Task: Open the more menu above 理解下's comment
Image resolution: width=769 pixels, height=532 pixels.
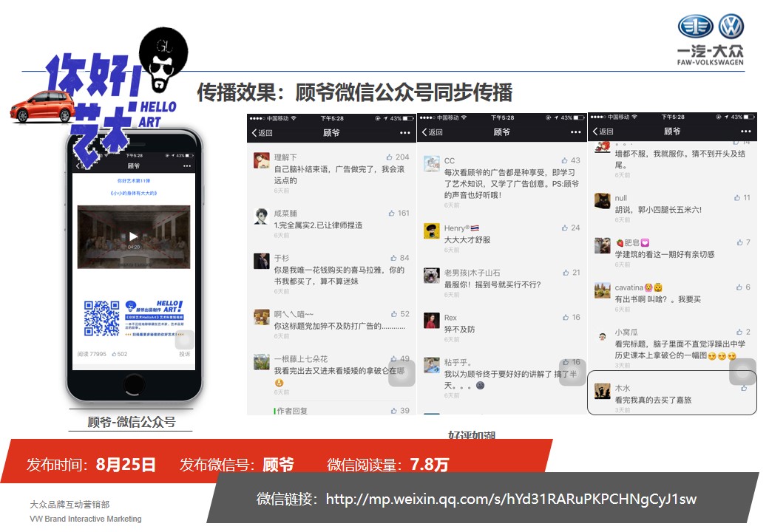Action: click(x=404, y=133)
